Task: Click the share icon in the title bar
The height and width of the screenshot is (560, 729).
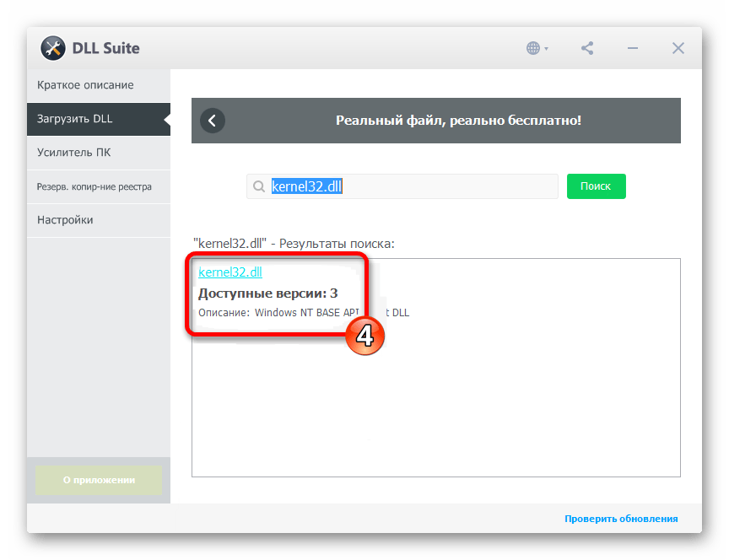Action: [x=587, y=48]
